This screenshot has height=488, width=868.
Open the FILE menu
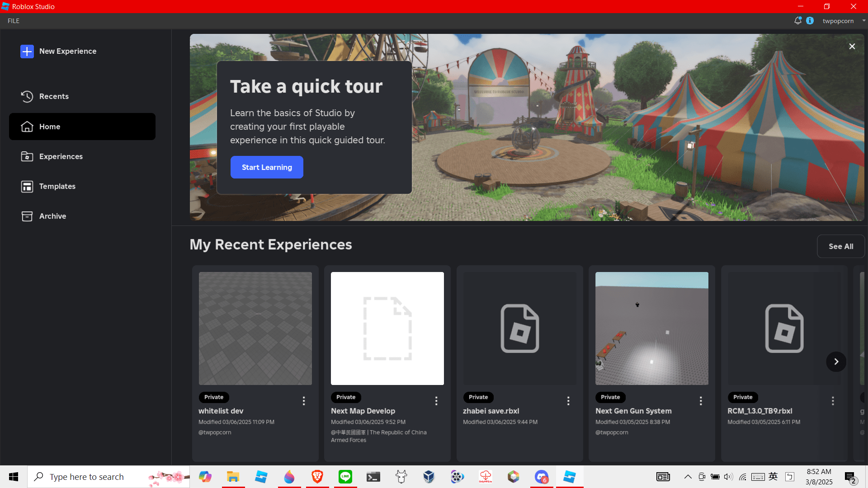click(x=14, y=21)
